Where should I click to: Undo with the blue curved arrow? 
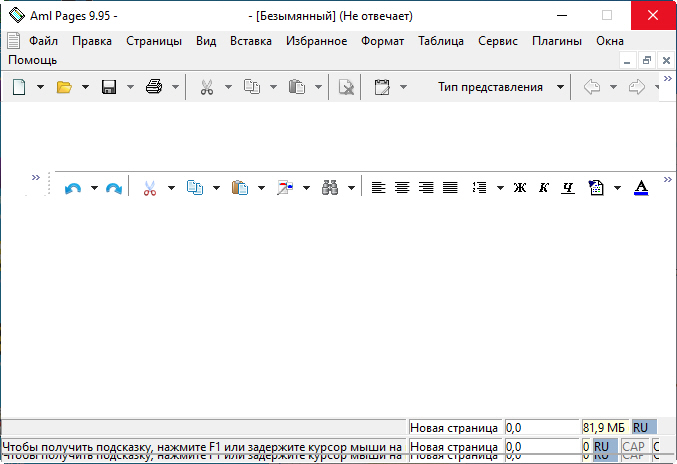point(73,188)
